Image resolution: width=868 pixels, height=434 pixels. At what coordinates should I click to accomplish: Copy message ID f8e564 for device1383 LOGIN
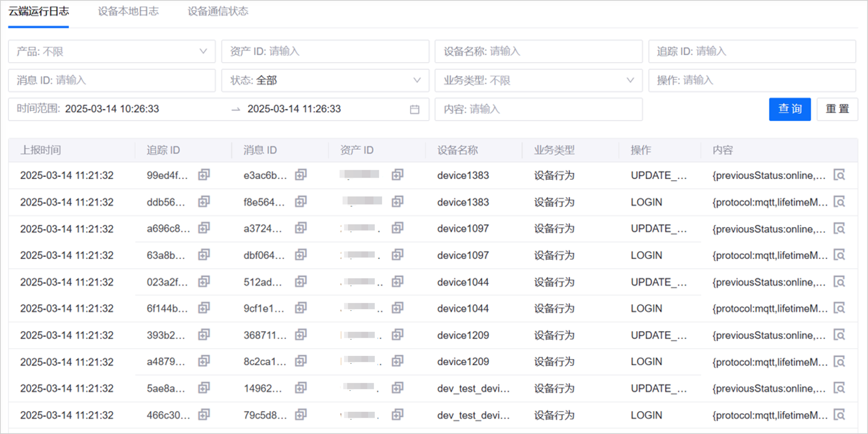point(301,202)
